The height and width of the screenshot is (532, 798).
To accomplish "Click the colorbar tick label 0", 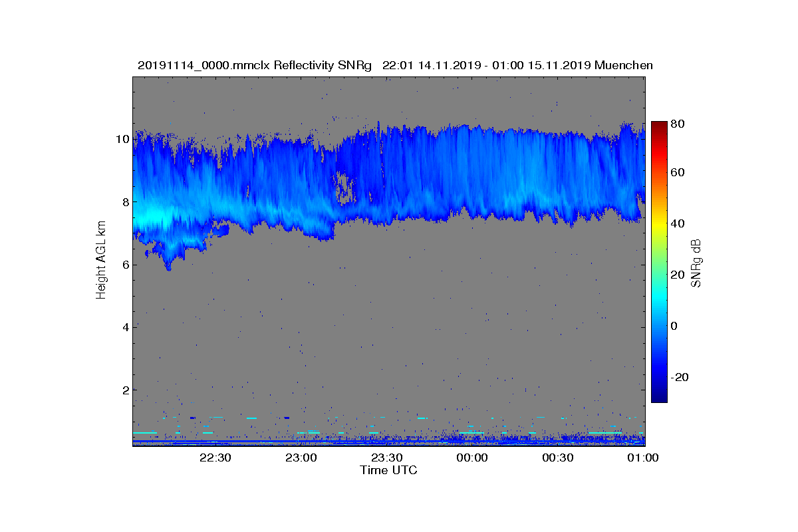I will 676,326.
